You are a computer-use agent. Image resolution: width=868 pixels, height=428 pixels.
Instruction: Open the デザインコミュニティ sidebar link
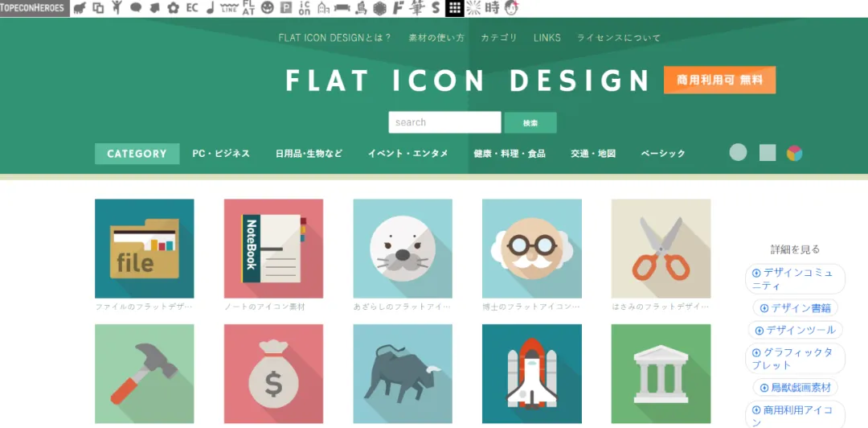pos(795,279)
